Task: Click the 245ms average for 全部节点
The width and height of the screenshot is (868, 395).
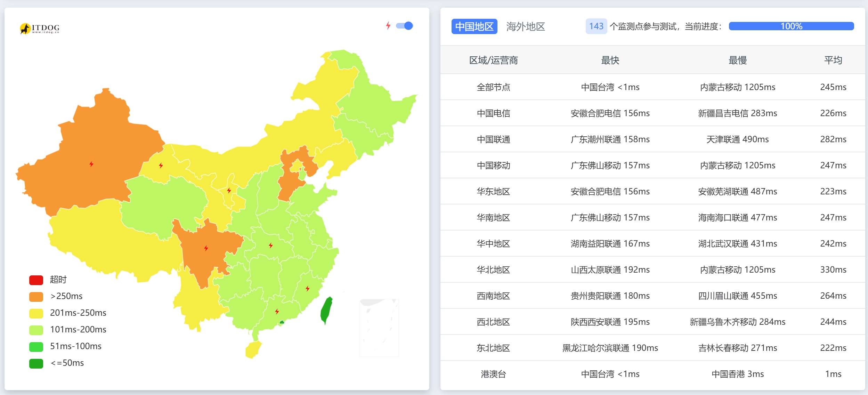Action: pyautogui.click(x=833, y=87)
